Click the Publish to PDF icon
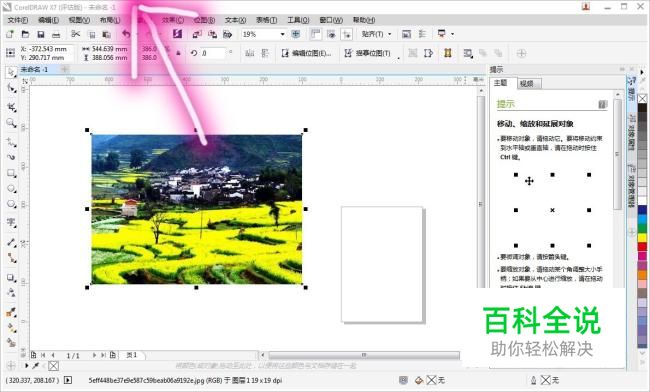 click(228, 34)
